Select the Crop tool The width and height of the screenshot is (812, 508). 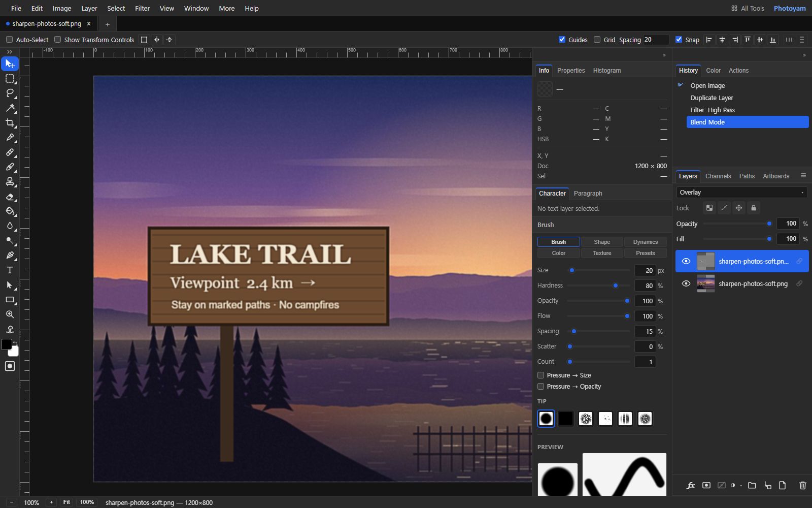[x=10, y=123]
